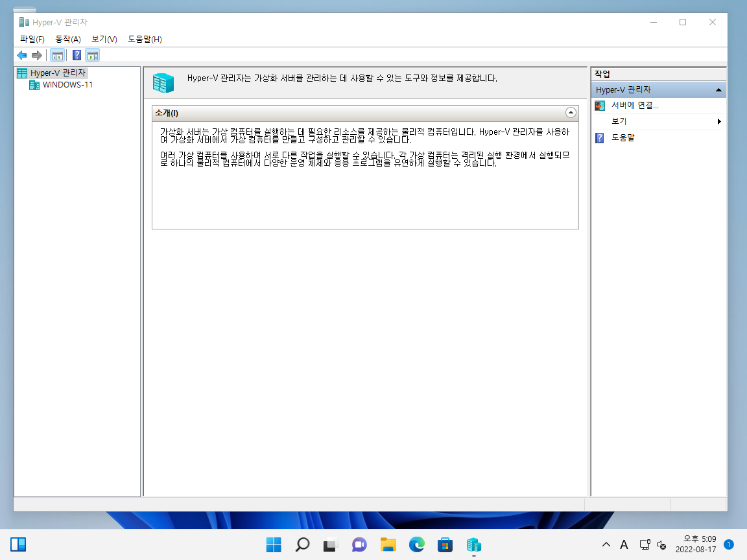This screenshot has height=560, width=747.
Task: Open Task View on the taskbar
Action: pyautogui.click(x=331, y=544)
